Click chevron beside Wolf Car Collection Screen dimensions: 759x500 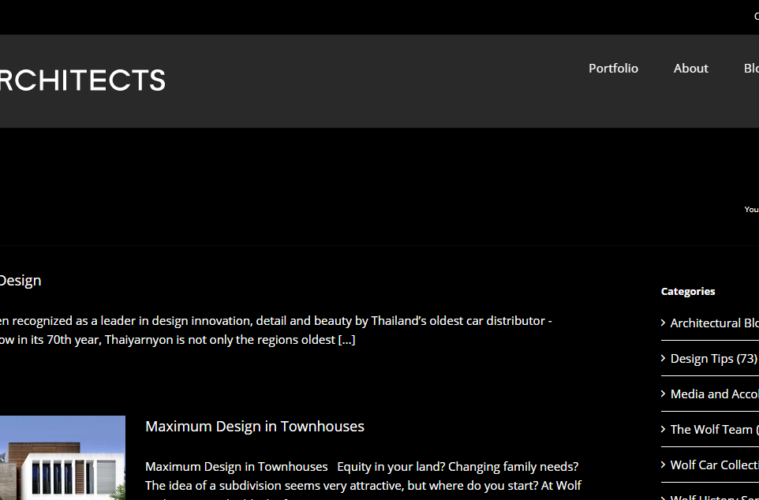pos(664,464)
